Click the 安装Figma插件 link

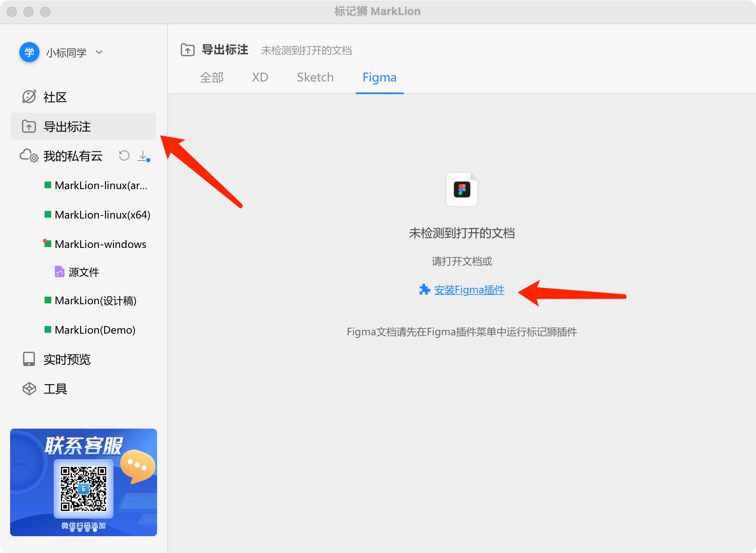[469, 290]
